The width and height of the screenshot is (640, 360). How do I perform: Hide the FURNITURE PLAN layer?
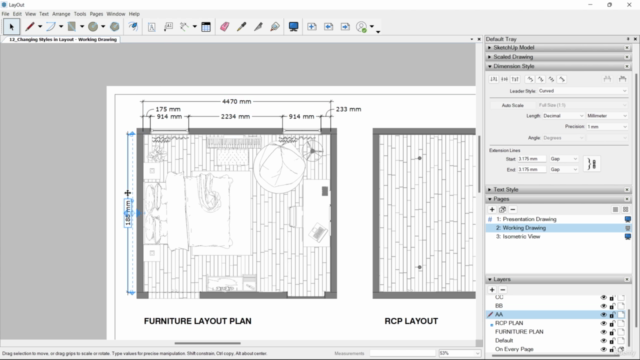pos(603,332)
